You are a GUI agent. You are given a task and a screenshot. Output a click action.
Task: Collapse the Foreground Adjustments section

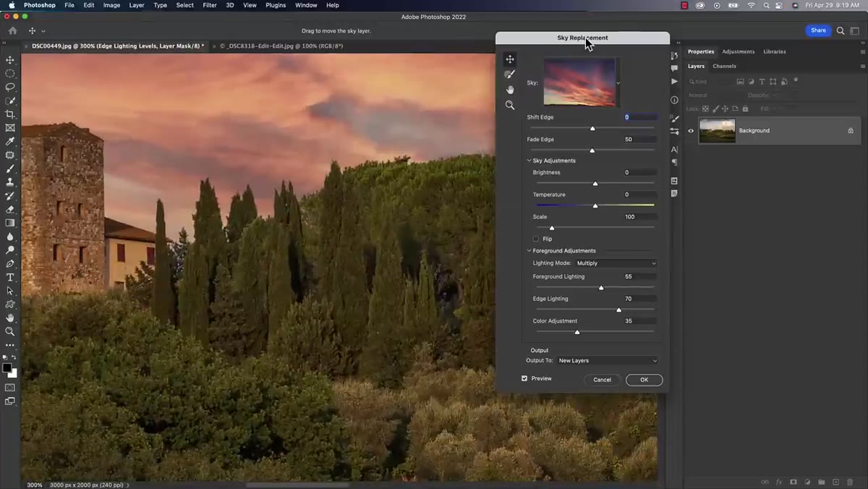coord(529,251)
